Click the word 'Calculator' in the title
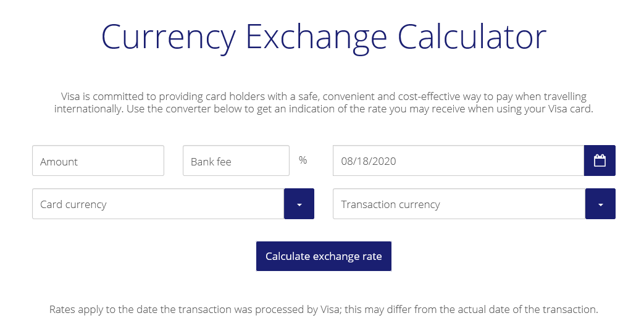Screen dimensions: 644x334 coord(472,37)
